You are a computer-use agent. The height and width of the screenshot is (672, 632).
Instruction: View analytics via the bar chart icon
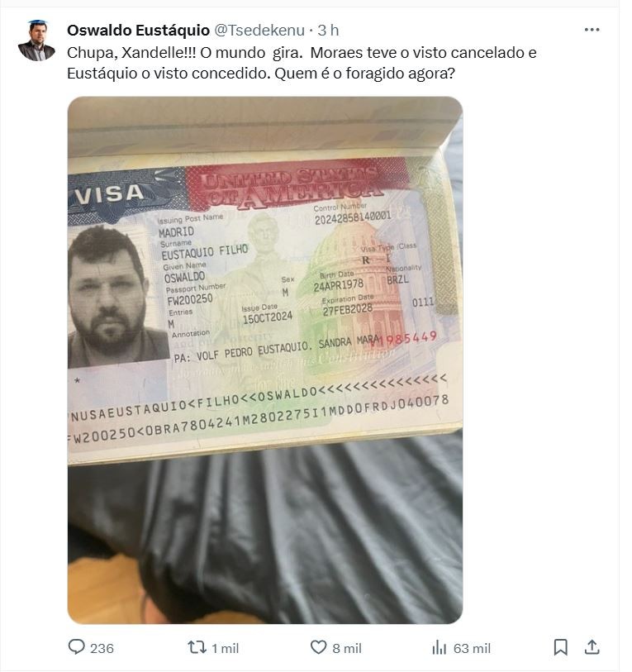(x=440, y=647)
